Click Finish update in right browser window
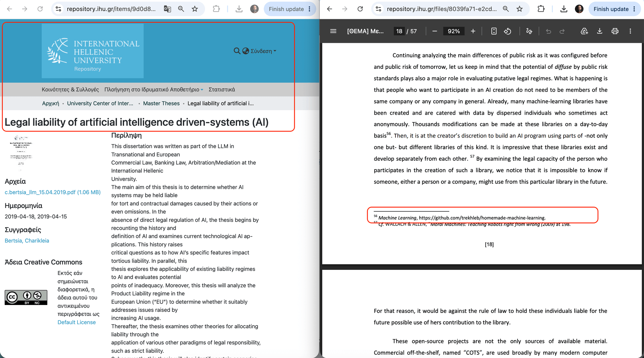644x358 pixels. click(x=611, y=9)
